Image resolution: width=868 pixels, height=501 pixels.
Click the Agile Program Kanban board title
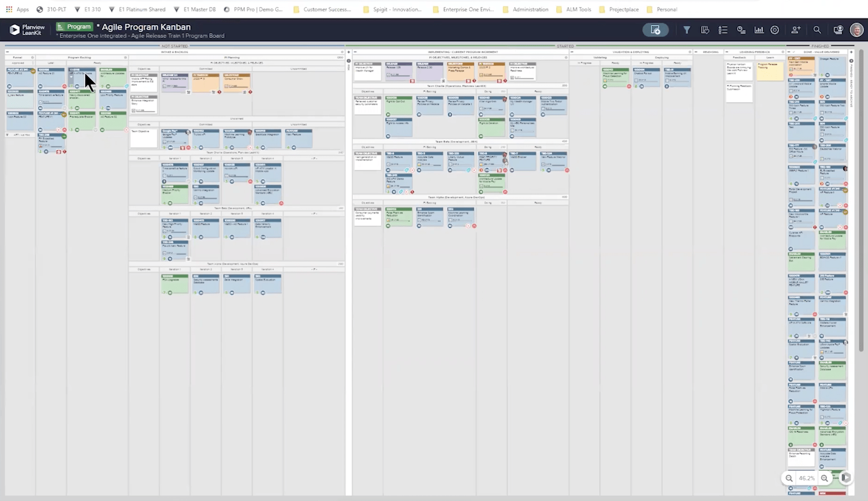point(146,27)
